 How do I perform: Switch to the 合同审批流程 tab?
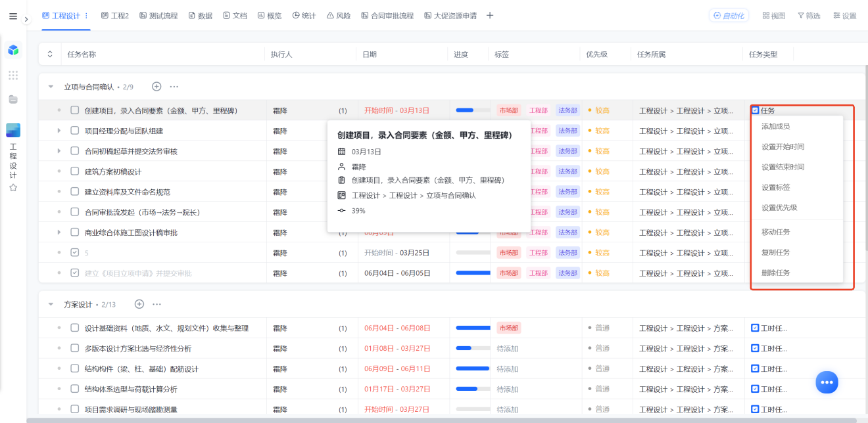pyautogui.click(x=387, y=16)
